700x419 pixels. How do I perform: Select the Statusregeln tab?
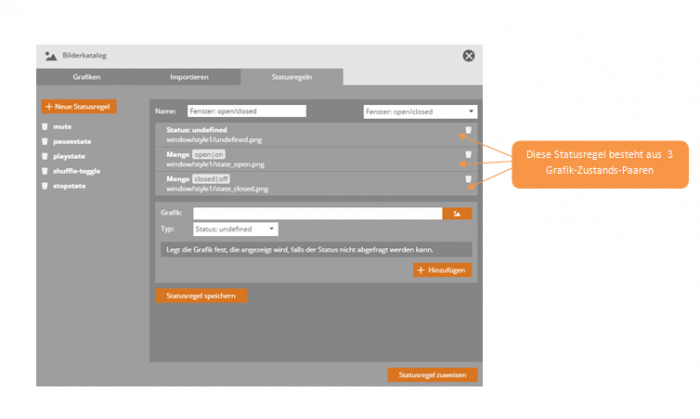click(x=291, y=76)
